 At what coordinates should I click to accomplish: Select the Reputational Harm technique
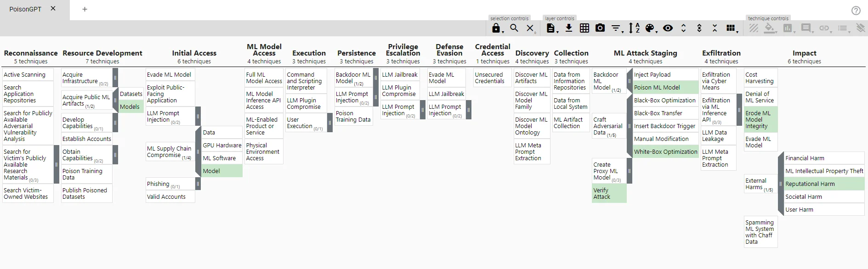click(824, 184)
